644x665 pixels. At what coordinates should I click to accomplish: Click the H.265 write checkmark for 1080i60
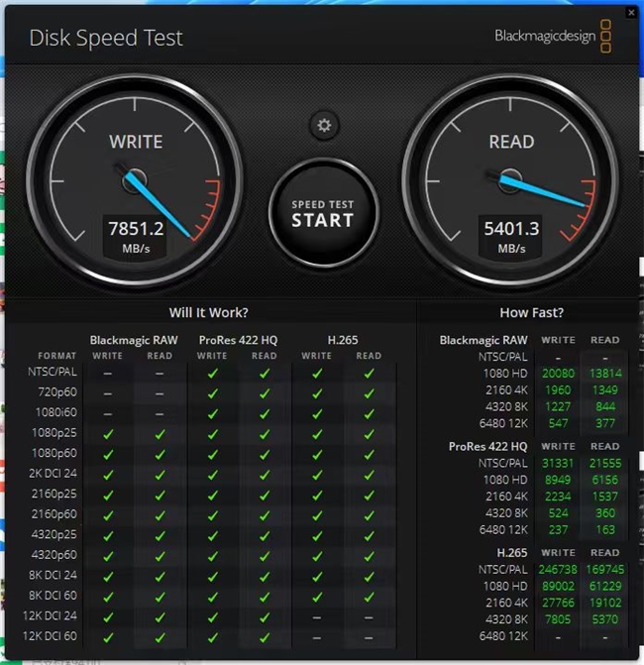317,414
